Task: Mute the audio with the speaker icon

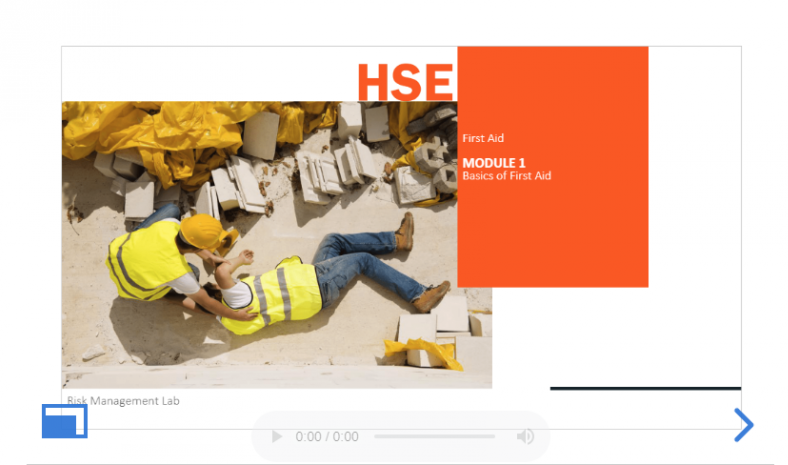Action: 525,437
